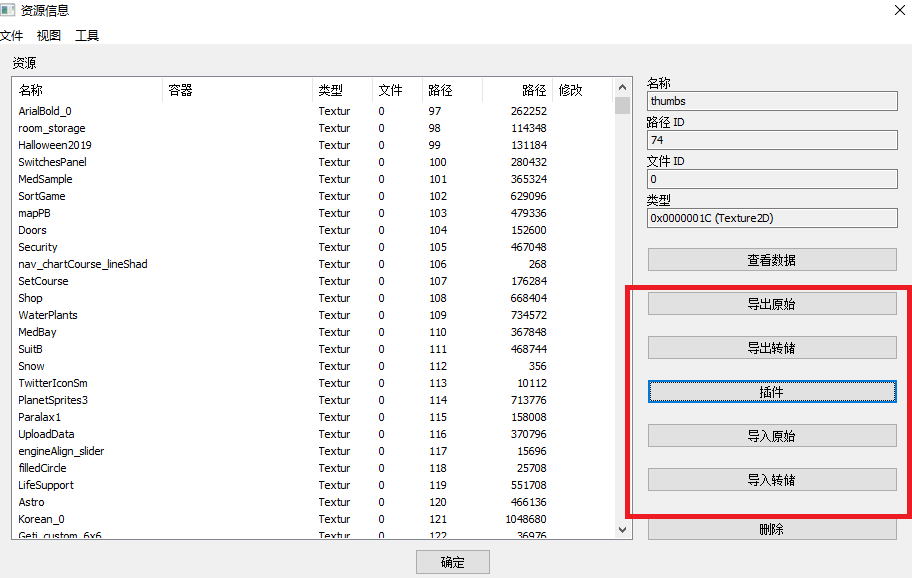This screenshot has width=912, height=578.
Task: Click the size value 1048680
Action: (x=526, y=519)
